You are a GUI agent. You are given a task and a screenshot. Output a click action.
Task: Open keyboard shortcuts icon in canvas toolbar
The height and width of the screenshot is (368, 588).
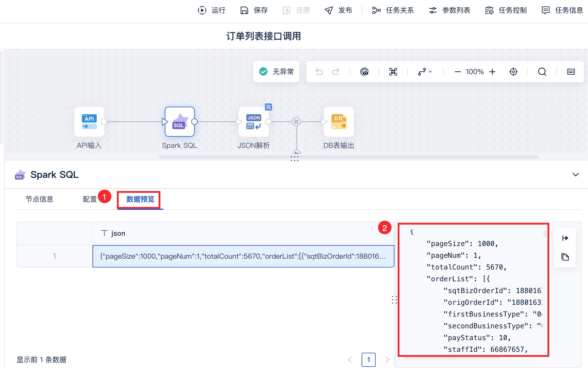point(571,72)
